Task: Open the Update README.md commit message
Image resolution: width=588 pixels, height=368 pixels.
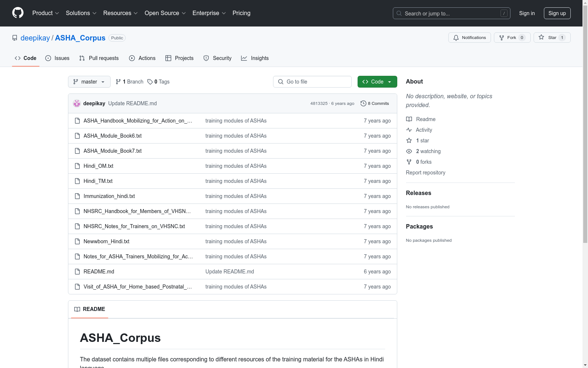Action: point(132,103)
